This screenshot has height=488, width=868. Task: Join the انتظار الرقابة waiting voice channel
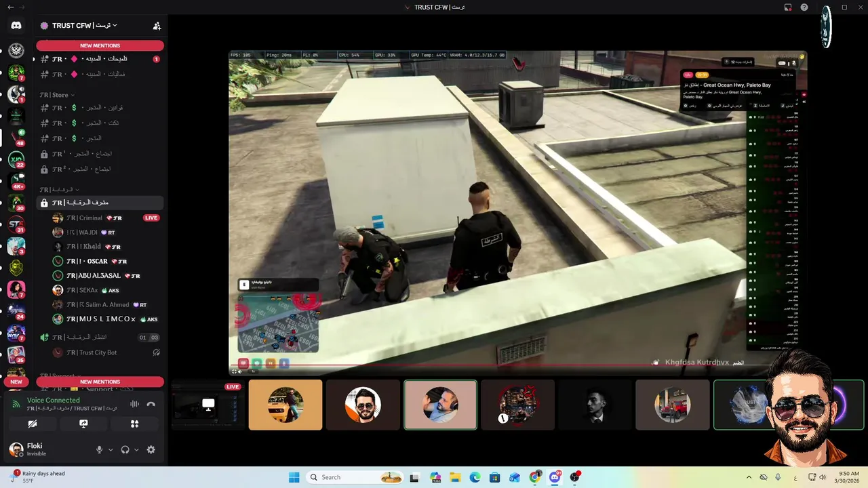point(98,337)
